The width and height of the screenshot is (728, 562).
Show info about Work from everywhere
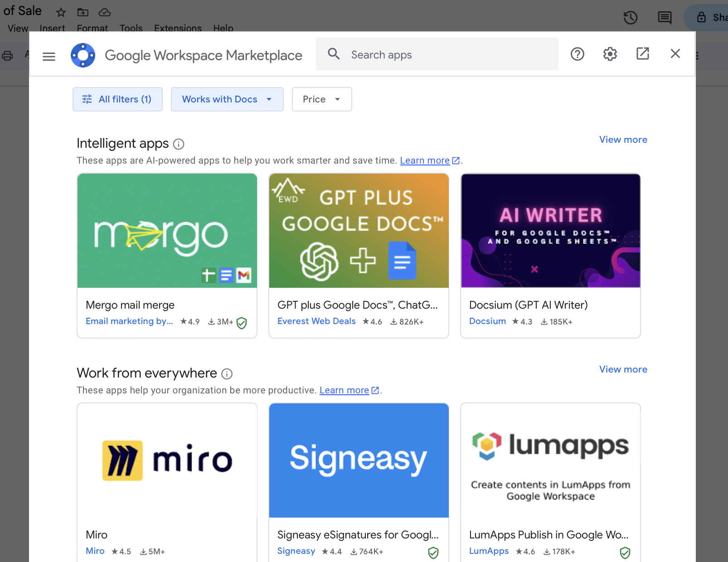tap(227, 374)
